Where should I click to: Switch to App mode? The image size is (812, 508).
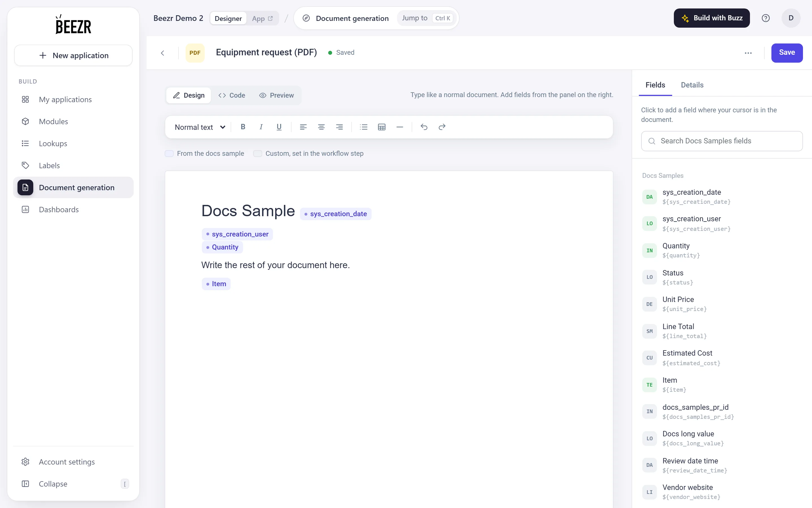click(x=262, y=18)
